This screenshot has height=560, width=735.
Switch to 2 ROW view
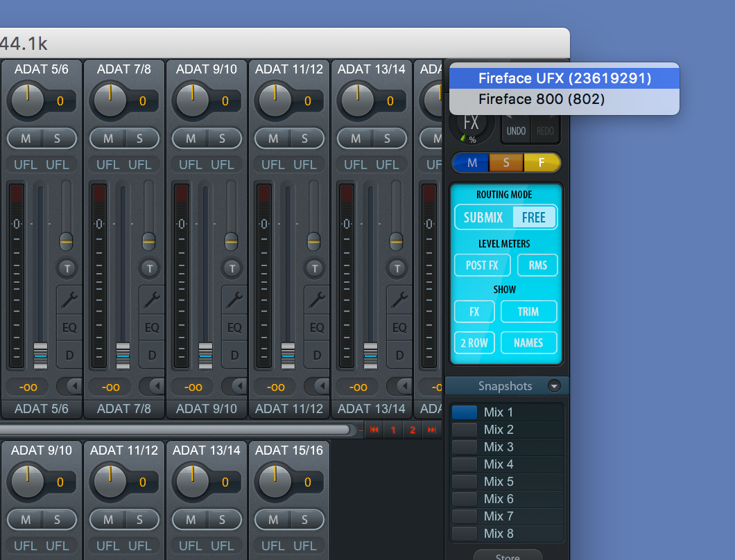pos(474,343)
